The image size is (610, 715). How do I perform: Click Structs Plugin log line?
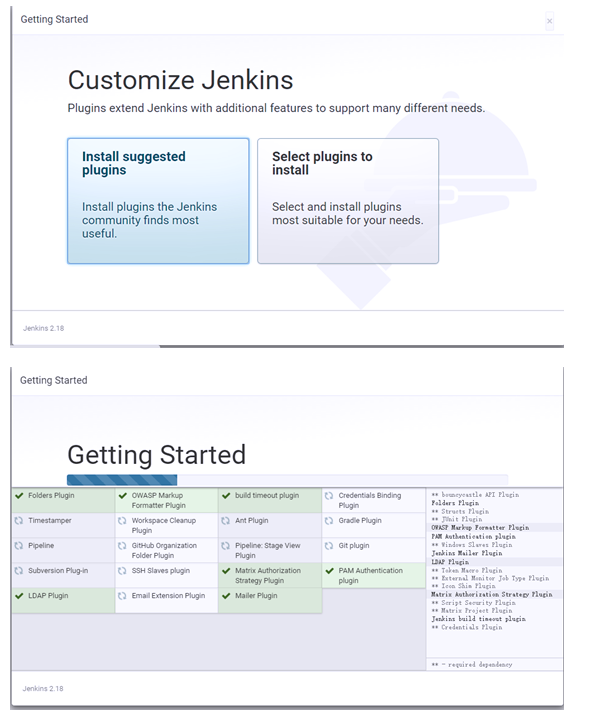pyautogui.click(x=460, y=511)
